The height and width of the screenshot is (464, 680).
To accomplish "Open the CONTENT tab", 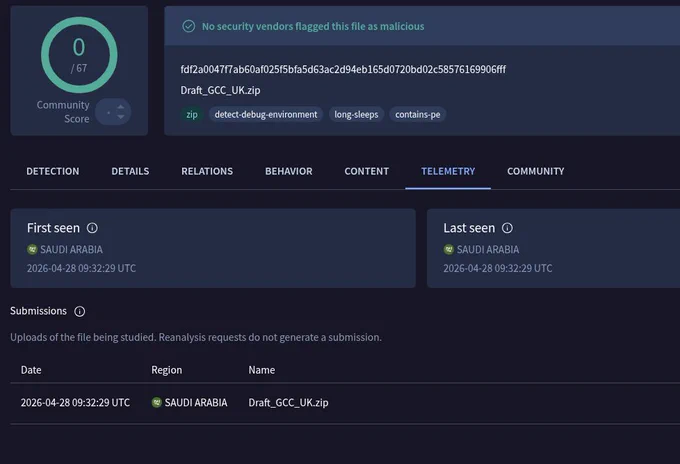I will point(366,171).
